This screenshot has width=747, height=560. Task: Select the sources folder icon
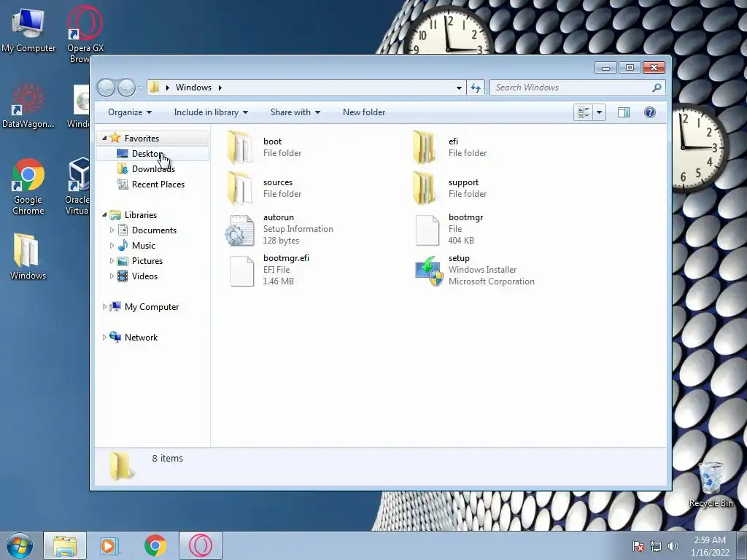tap(239, 188)
